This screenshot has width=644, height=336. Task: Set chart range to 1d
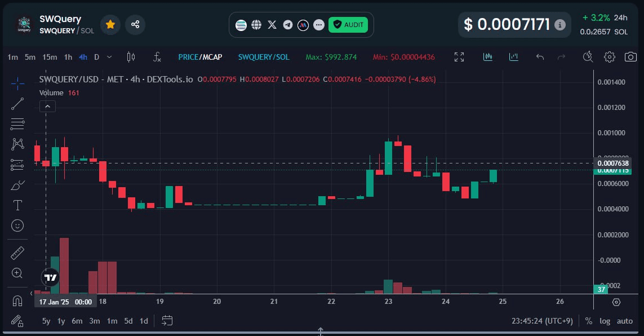144,321
